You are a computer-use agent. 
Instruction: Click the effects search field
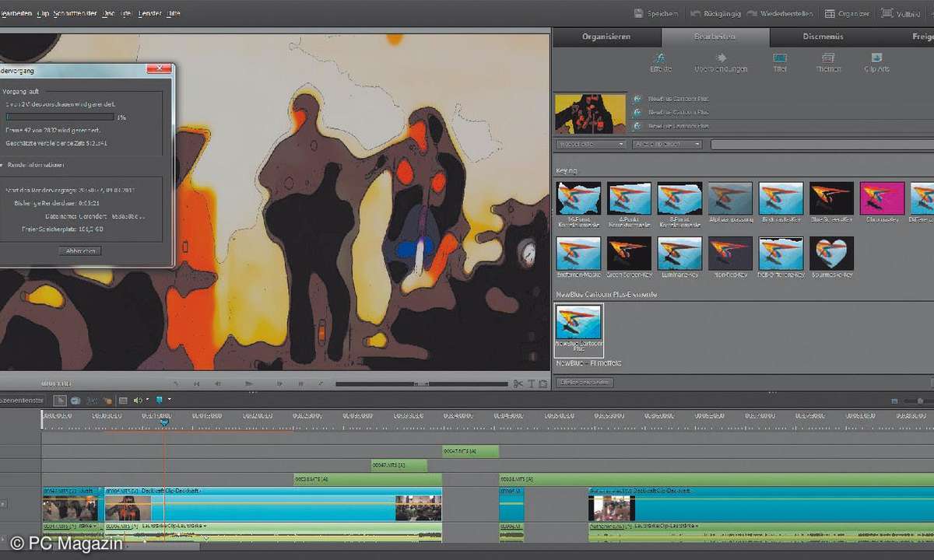(x=822, y=145)
